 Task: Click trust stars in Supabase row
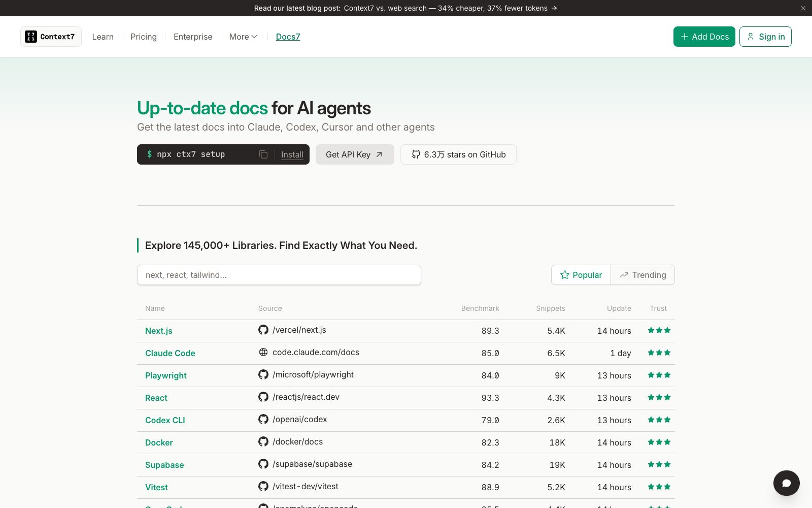click(659, 464)
